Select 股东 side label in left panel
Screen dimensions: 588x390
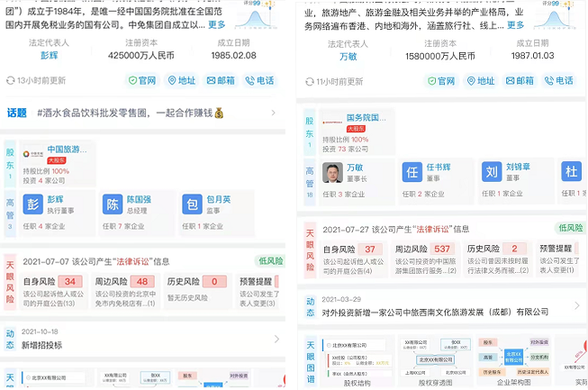click(x=10, y=164)
